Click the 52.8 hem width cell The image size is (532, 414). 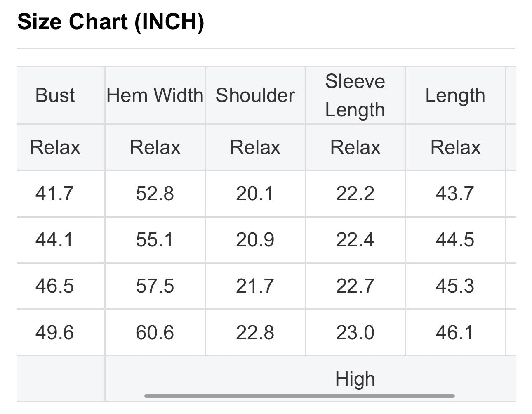tap(155, 194)
